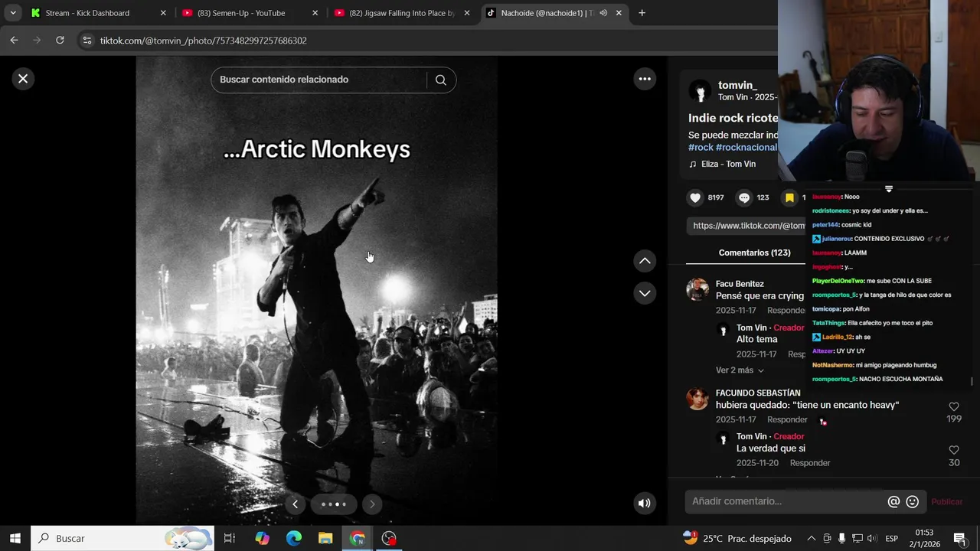Open Task View on taskbar
This screenshot has height=551, width=980.
pos(229,538)
